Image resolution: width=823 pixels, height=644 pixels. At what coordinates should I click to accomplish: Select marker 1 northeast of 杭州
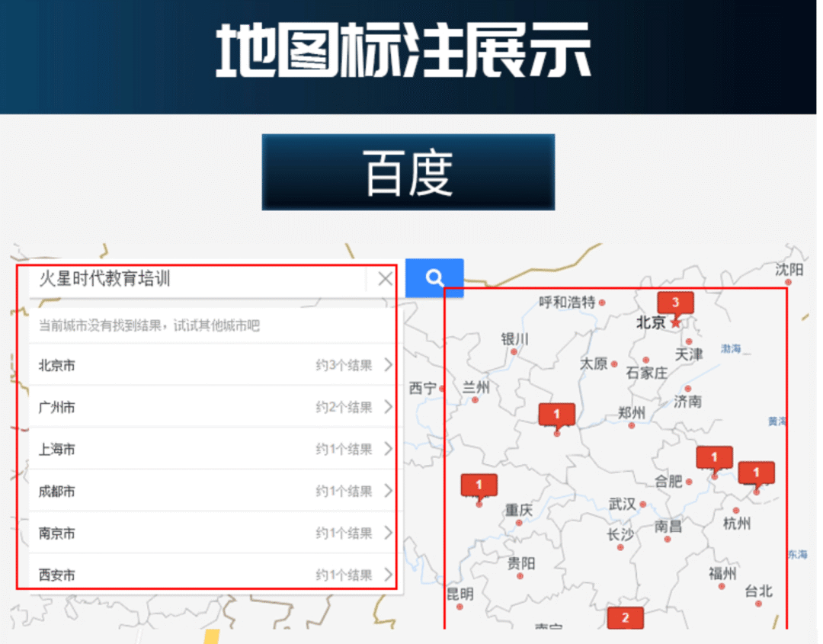pyautogui.click(x=757, y=473)
